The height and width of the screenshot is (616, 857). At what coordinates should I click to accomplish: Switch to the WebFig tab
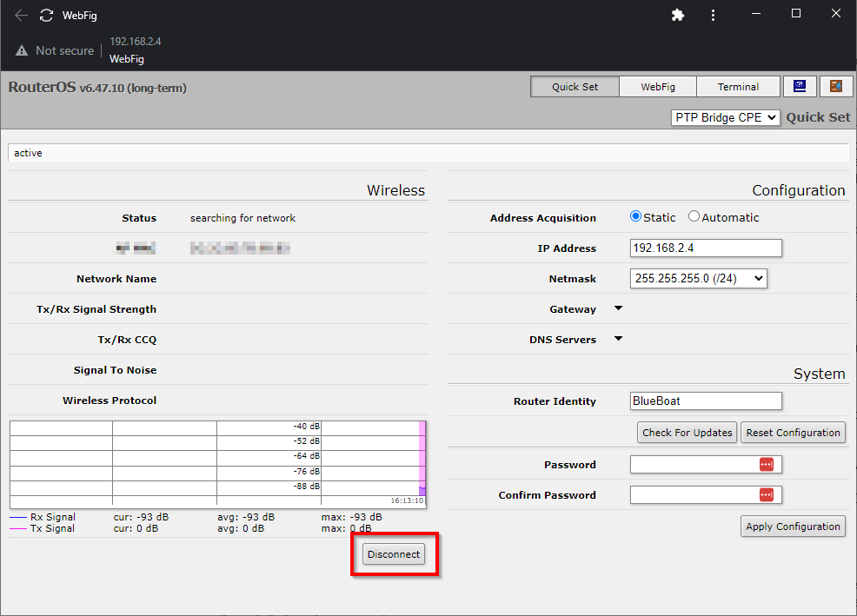[658, 87]
